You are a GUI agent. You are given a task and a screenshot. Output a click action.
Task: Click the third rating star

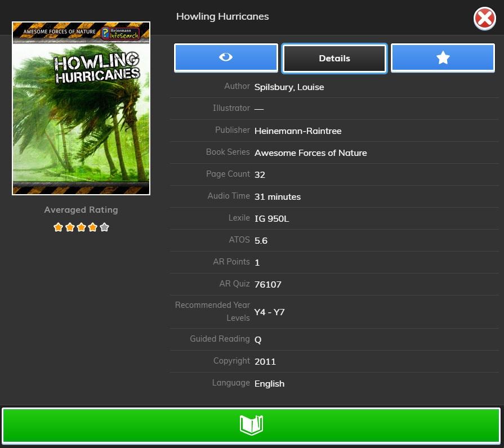point(81,227)
